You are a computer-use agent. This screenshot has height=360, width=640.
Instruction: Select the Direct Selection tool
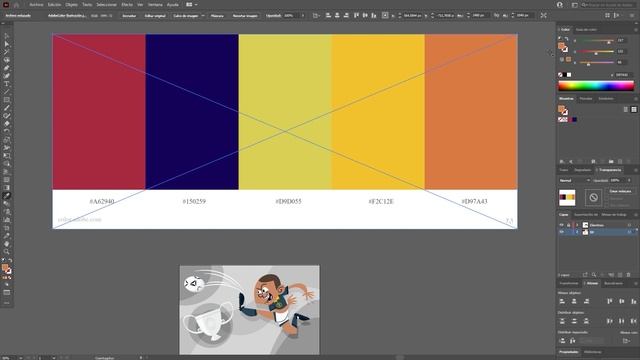(x=7, y=44)
